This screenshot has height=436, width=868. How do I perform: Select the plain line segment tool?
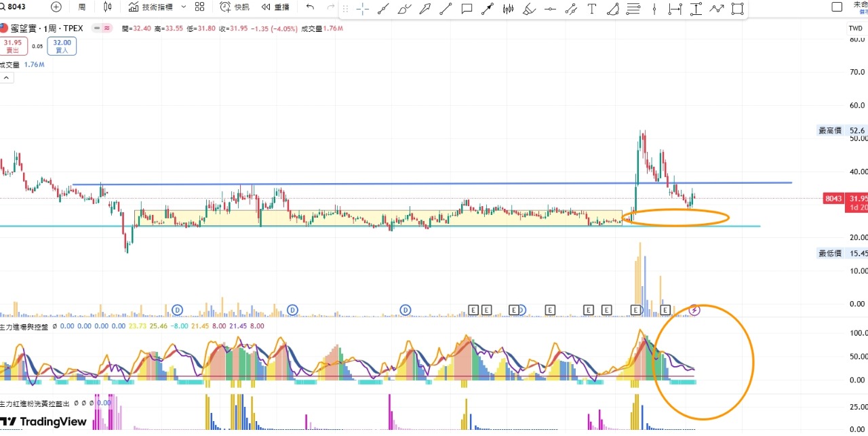pyautogui.click(x=446, y=9)
